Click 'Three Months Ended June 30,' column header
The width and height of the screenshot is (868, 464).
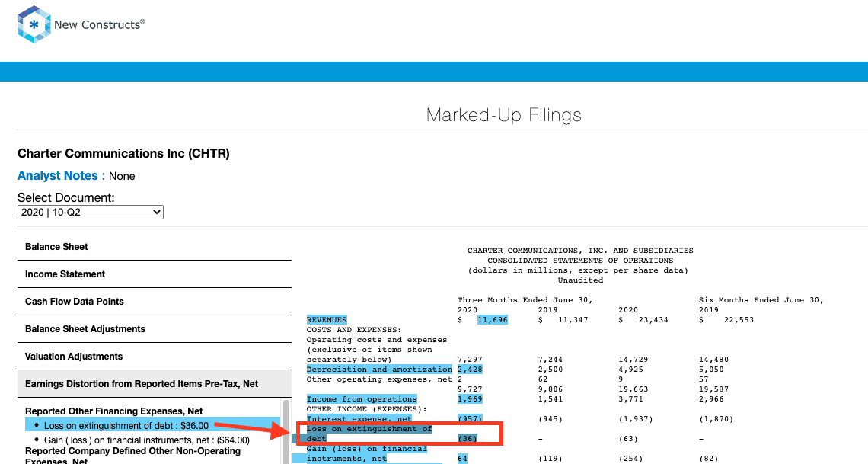point(525,300)
